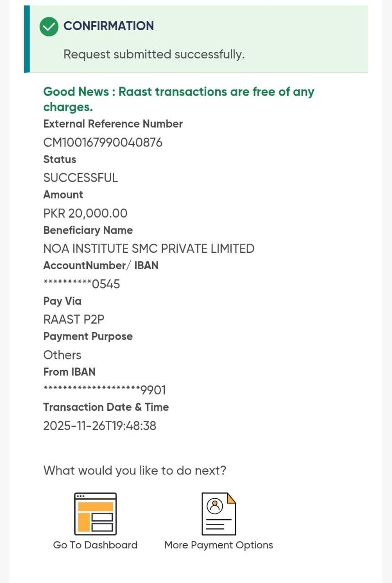This screenshot has height=583, width=392.
Task: Open the Go To Dashboard icon
Action: [x=95, y=514]
